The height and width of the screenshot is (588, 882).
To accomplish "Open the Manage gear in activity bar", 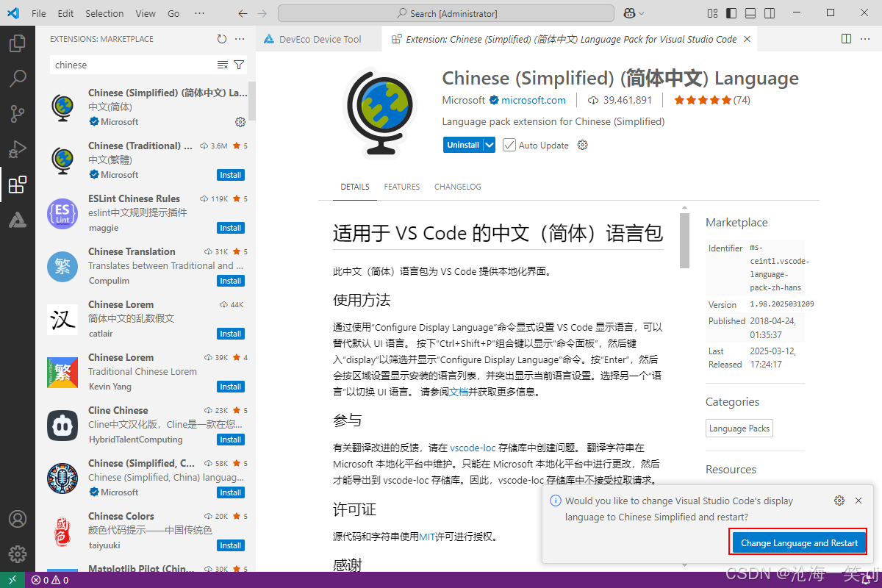I will 18,554.
